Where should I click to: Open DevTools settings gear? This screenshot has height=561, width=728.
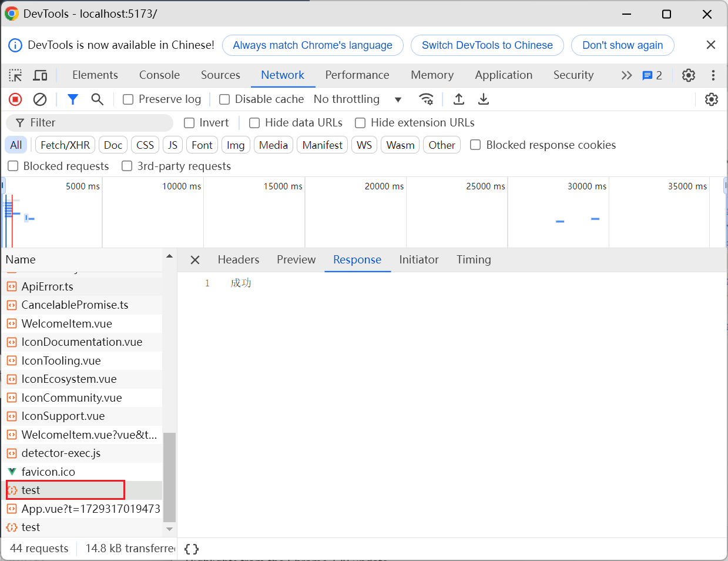(x=689, y=75)
